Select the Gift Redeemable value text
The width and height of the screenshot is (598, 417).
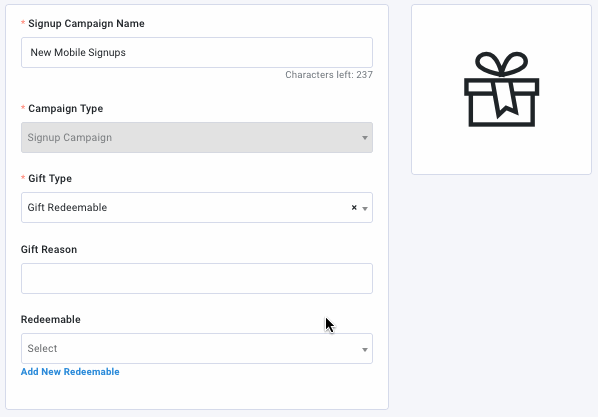point(67,208)
